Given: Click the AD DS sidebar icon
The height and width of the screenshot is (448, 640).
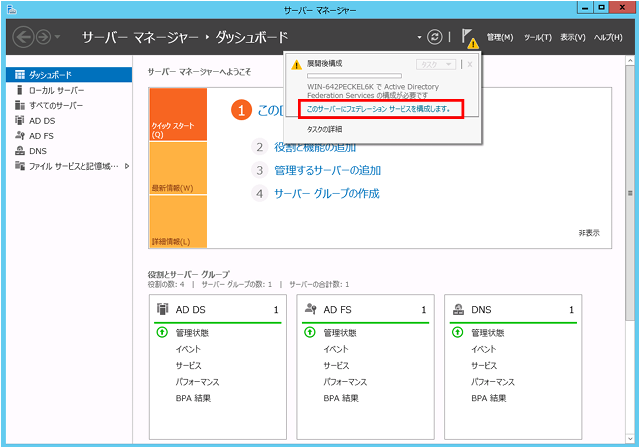Looking at the screenshot, I should pyautogui.click(x=20, y=120).
